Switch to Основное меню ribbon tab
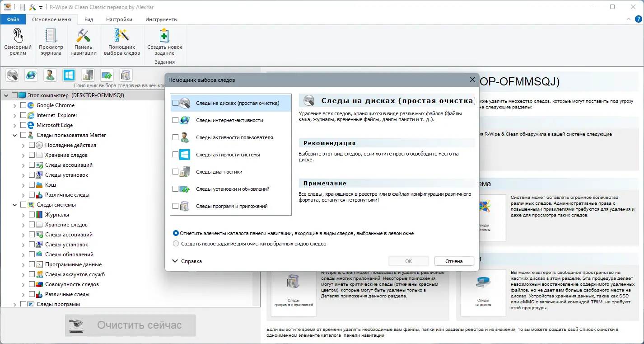 click(x=51, y=19)
